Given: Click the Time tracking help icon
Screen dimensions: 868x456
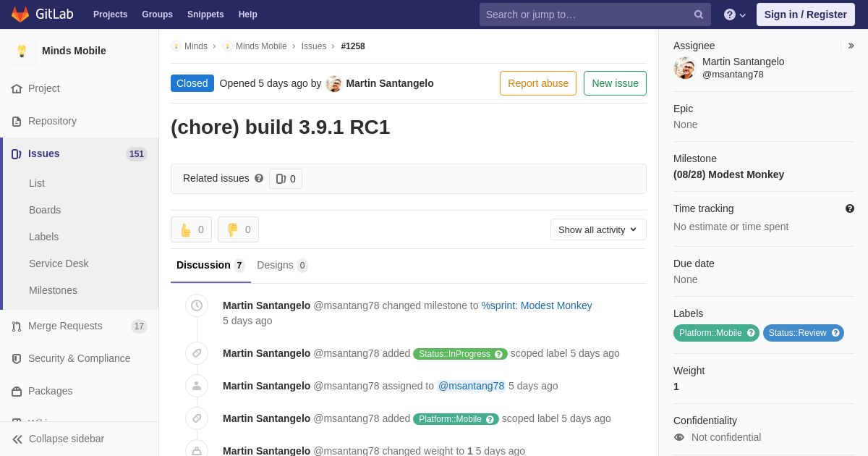Looking at the screenshot, I should click(x=850, y=208).
